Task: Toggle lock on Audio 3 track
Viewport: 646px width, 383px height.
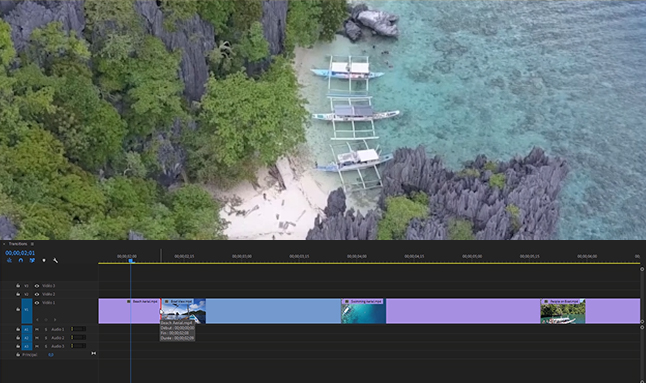Action: point(18,346)
